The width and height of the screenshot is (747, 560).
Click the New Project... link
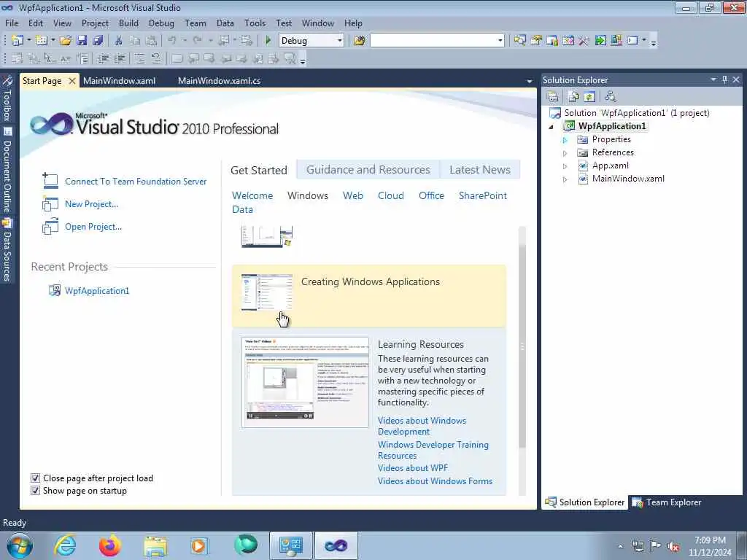pos(91,204)
